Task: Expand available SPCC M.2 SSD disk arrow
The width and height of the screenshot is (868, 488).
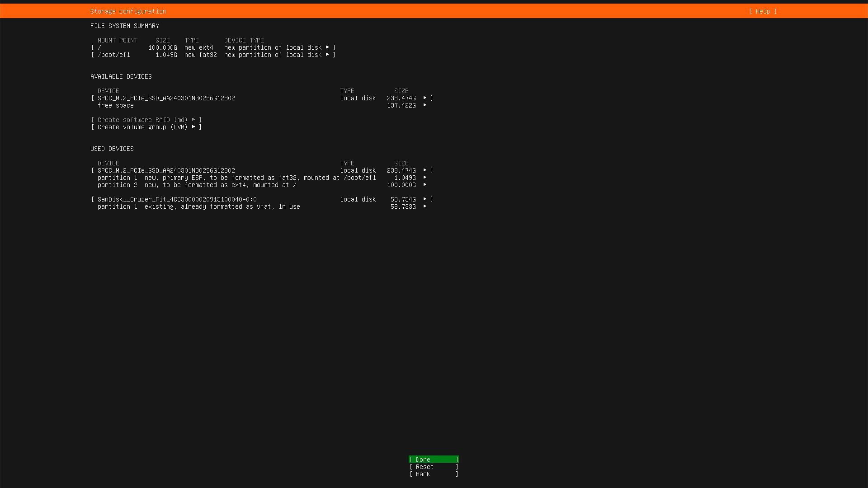Action: click(425, 98)
